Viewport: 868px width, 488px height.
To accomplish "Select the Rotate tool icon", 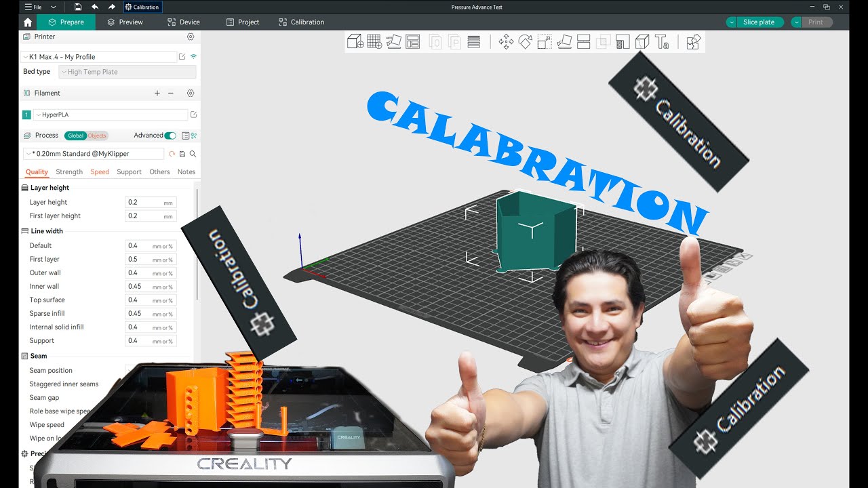I will pos(526,42).
